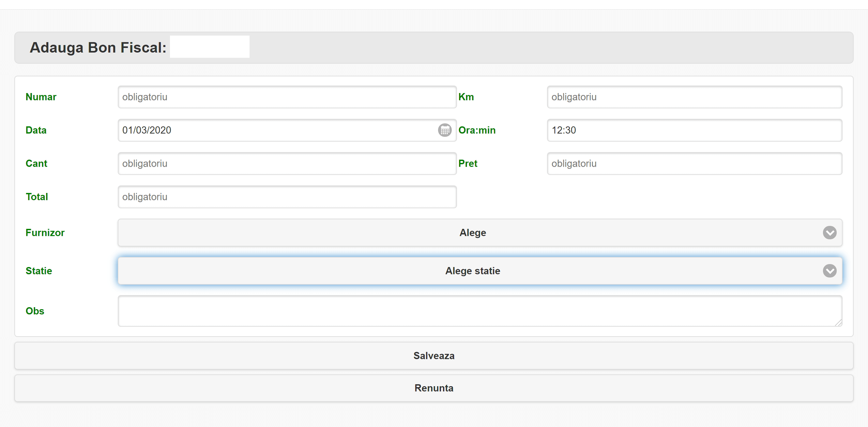Click inside the Obs text area
The height and width of the screenshot is (427, 868).
click(480, 311)
